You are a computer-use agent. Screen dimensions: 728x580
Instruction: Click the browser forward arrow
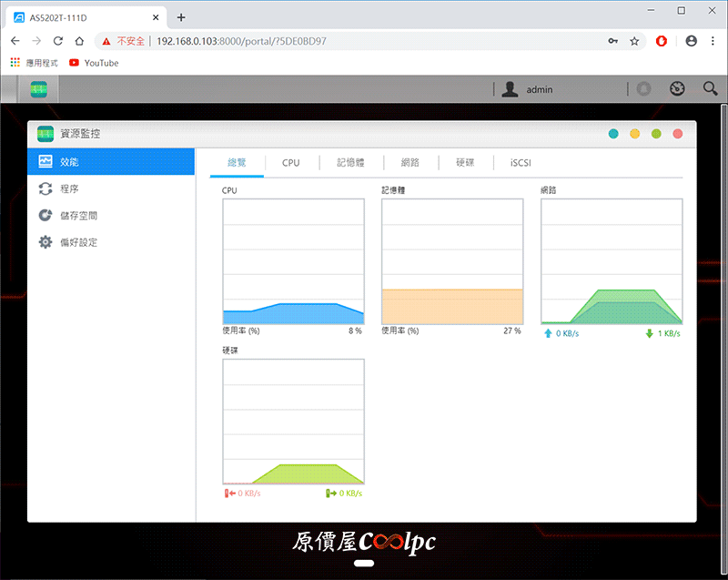pyautogui.click(x=36, y=41)
